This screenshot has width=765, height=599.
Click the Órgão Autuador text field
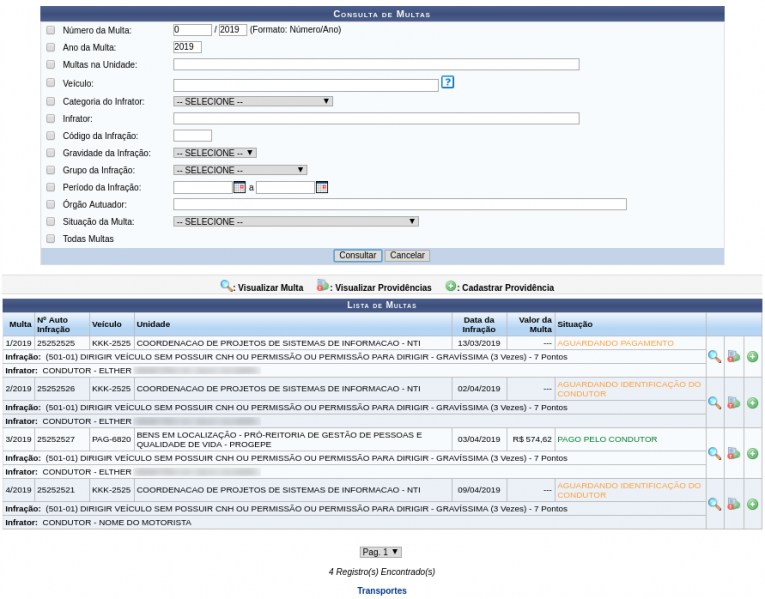click(x=399, y=204)
